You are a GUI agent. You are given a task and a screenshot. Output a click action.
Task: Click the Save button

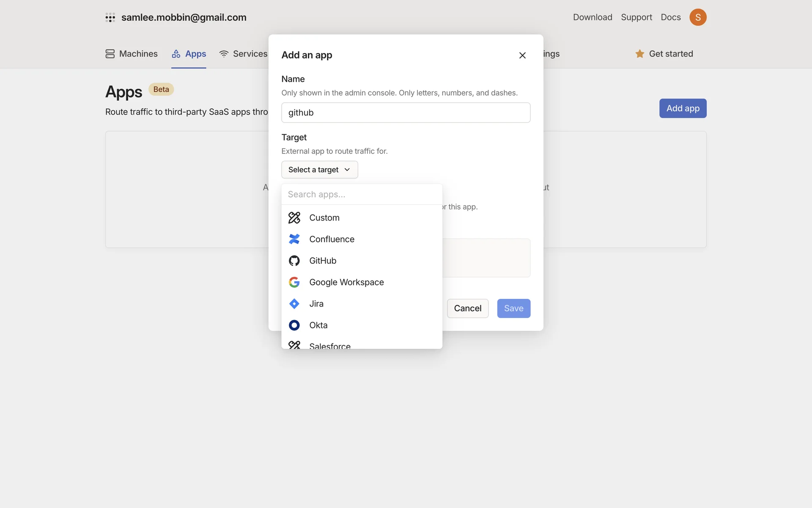[x=513, y=309]
